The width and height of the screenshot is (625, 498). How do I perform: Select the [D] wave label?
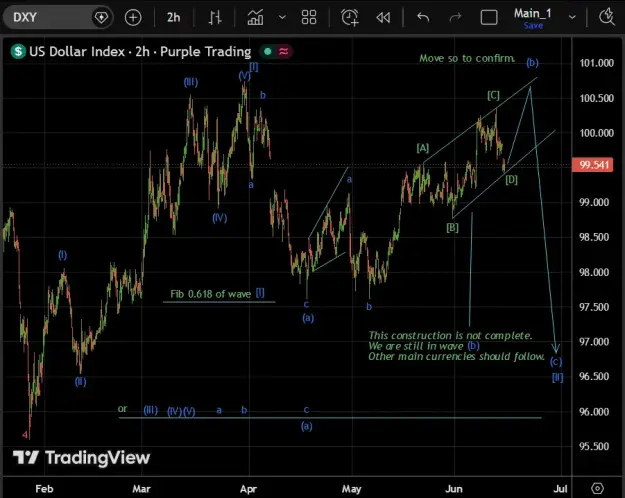coord(511,180)
